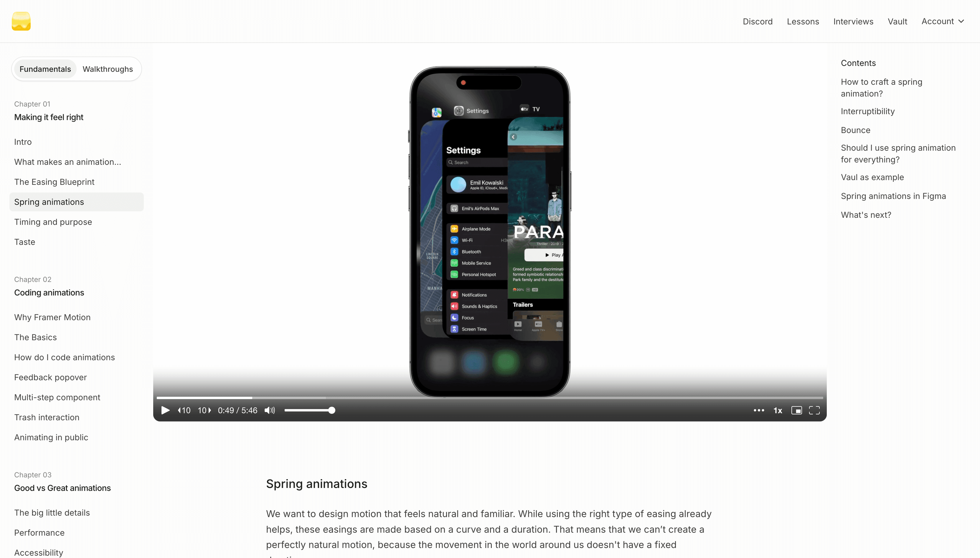Viewport: 980px width, 558px height.
Task: Select the Fundamentals tab
Action: [x=45, y=69]
